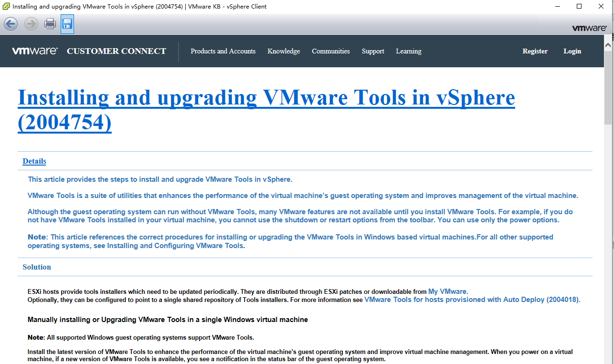Print the page with printer icon
The height and width of the screenshot is (364, 614).
(x=50, y=24)
